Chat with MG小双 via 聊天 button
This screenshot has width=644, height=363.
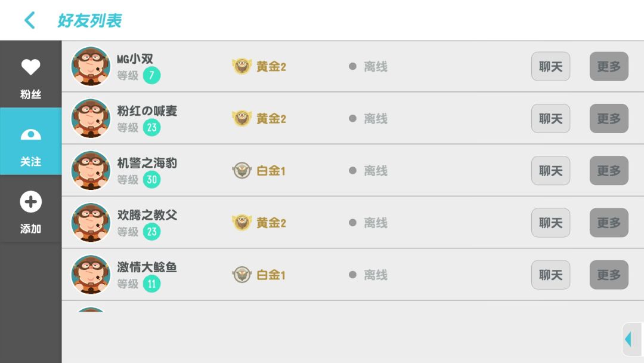[550, 66]
